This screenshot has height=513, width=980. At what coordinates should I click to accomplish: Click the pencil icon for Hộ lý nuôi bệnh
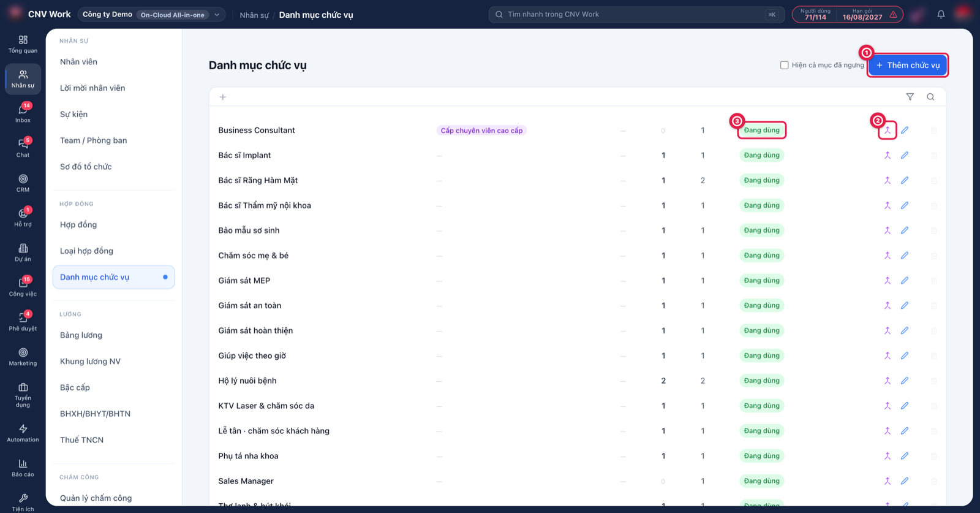(x=905, y=381)
